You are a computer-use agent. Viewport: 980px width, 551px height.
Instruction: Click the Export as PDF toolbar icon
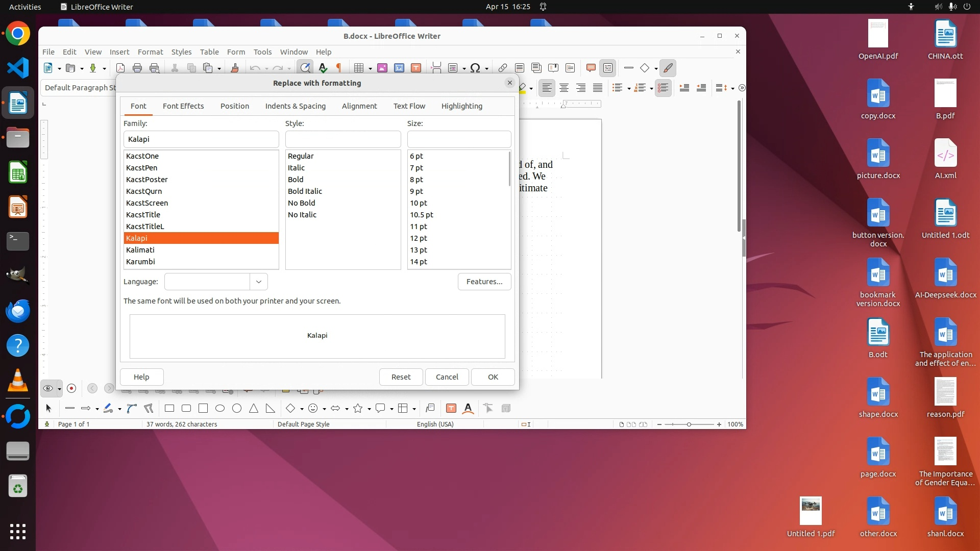120,68
